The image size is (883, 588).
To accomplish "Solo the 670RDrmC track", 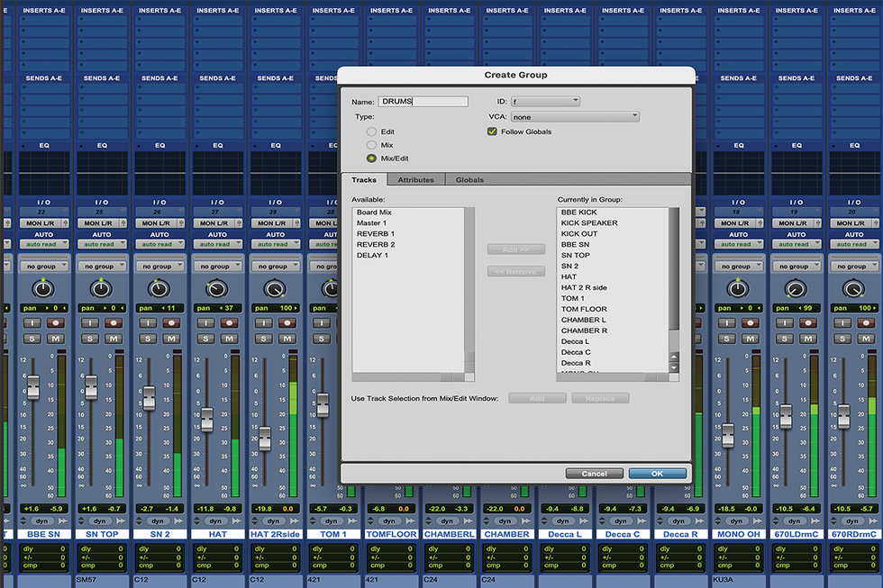I will pyautogui.click(x=843, y=339).
